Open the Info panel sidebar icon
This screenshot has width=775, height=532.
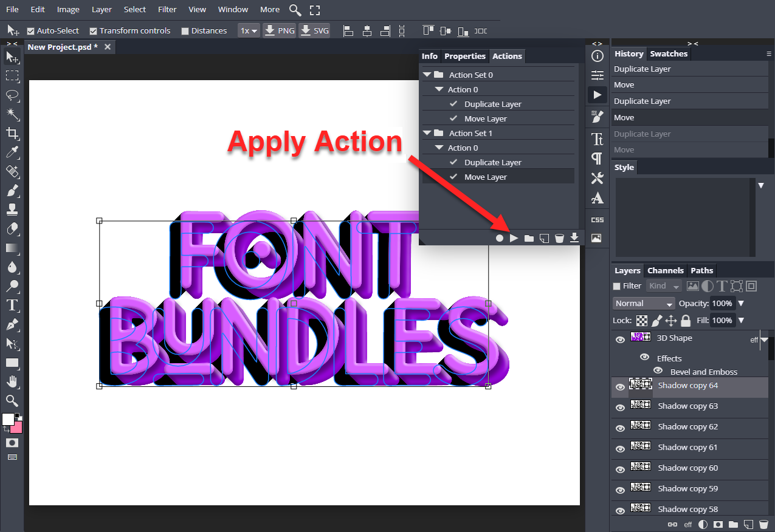pos(598,56)
